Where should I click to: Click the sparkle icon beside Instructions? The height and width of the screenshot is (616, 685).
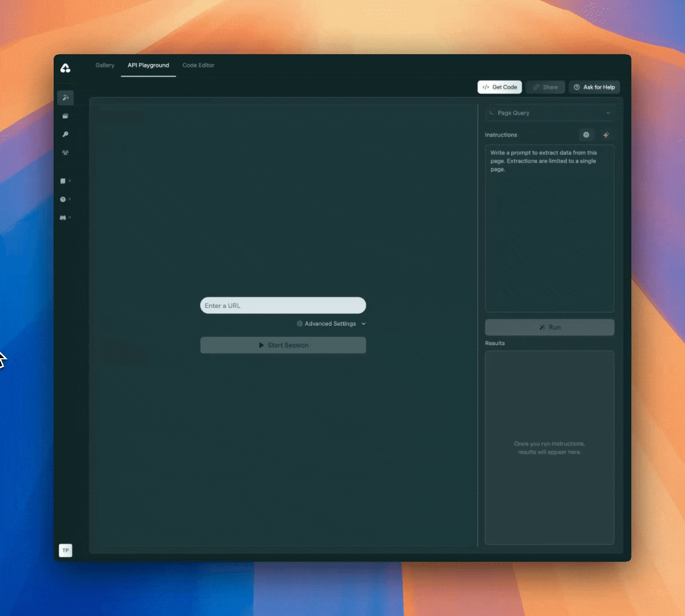(606, 135)
